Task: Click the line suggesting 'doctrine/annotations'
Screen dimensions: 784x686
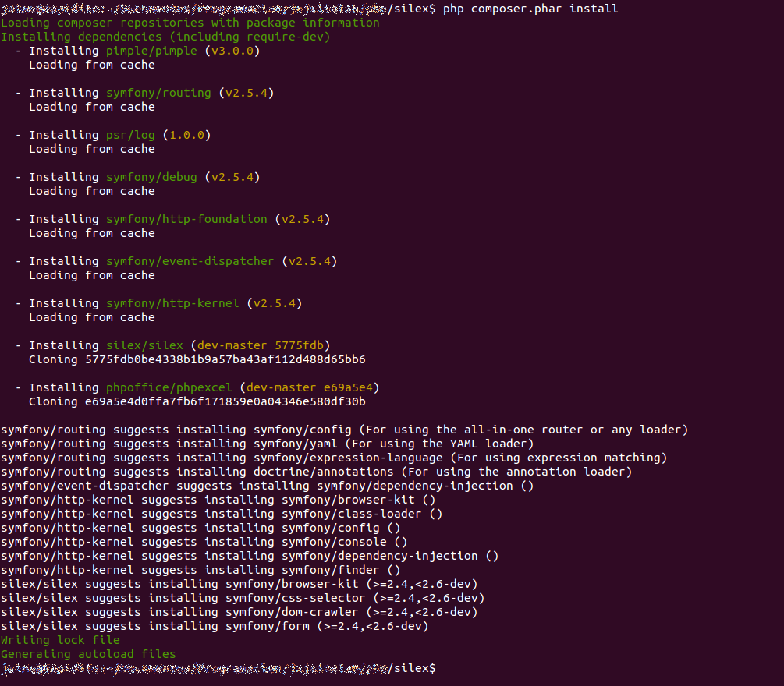Action: point(317,471)
